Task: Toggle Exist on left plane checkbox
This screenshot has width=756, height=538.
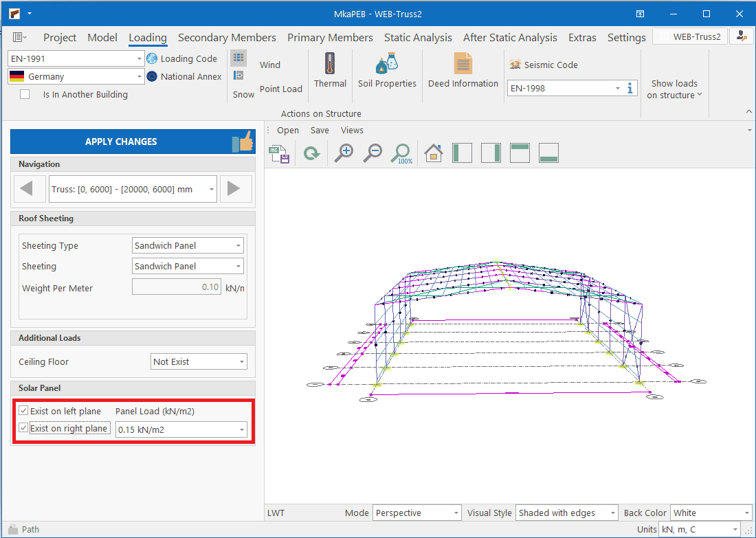Action: click(x=23, y=411)
